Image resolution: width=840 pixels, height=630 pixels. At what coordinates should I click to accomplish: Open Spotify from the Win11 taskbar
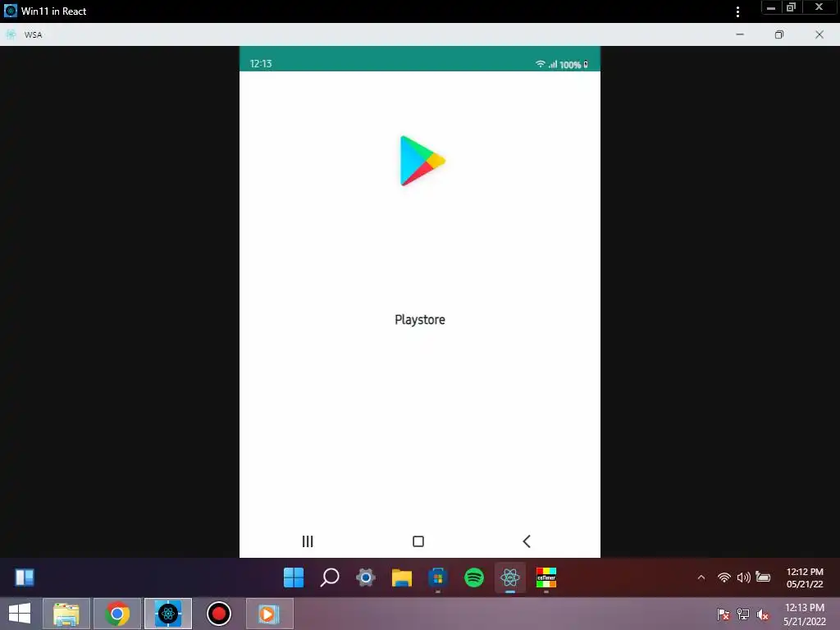(474, 577)
